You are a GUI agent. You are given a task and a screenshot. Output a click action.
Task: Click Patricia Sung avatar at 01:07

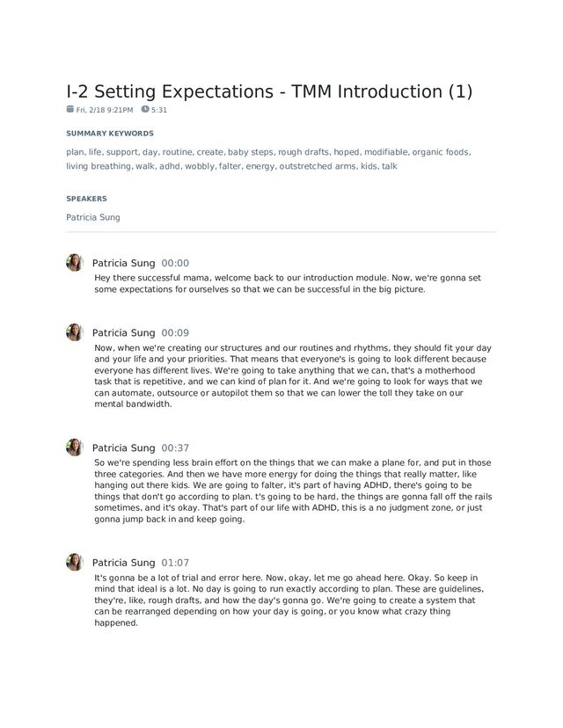[x=75, y=562]
